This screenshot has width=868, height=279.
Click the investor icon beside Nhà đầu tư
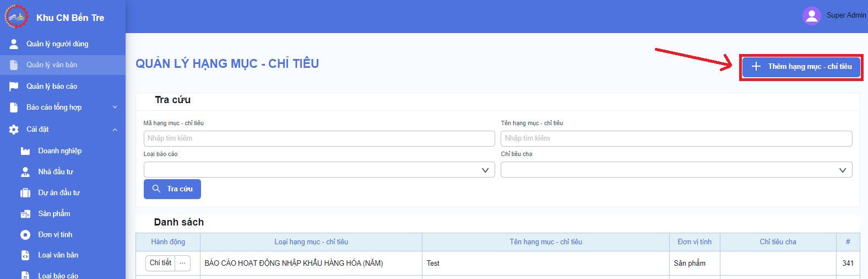click(x=25, y=172)
